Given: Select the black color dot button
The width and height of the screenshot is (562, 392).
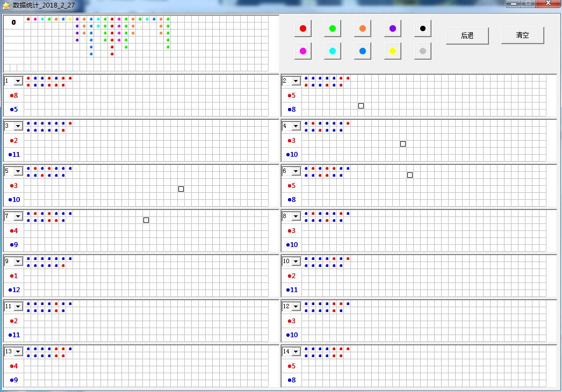Looking at the screenshot, I should [x=423, y=28].
